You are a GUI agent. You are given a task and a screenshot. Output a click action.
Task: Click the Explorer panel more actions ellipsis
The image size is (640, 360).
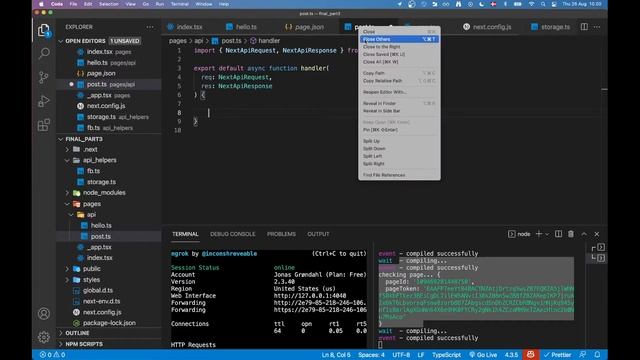point(150,27)
